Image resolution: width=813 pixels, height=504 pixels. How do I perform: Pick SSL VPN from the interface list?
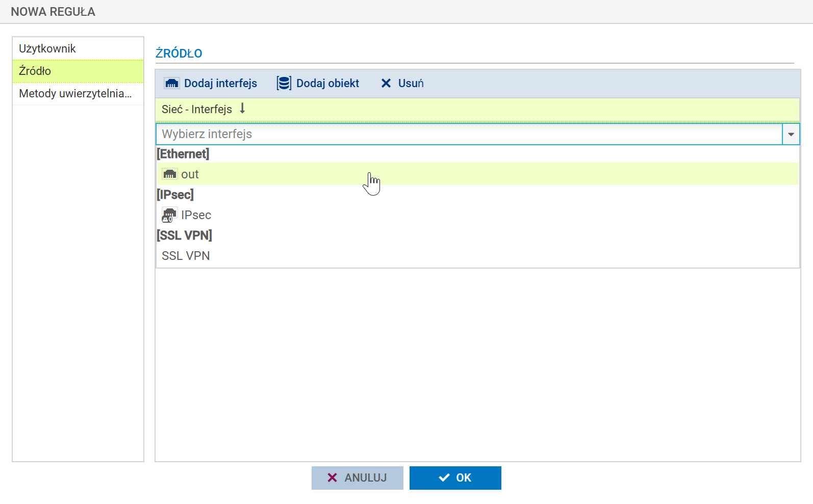click(x=186, y=256)
